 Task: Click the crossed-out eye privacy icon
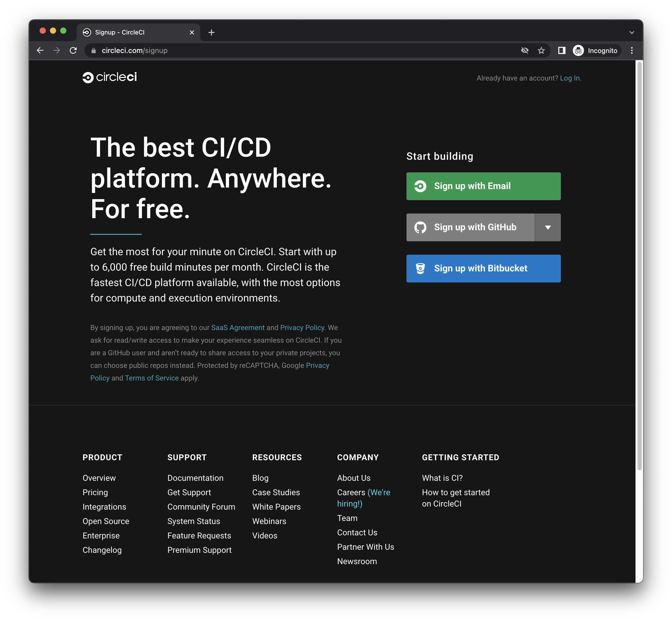[x=525, y=50]
